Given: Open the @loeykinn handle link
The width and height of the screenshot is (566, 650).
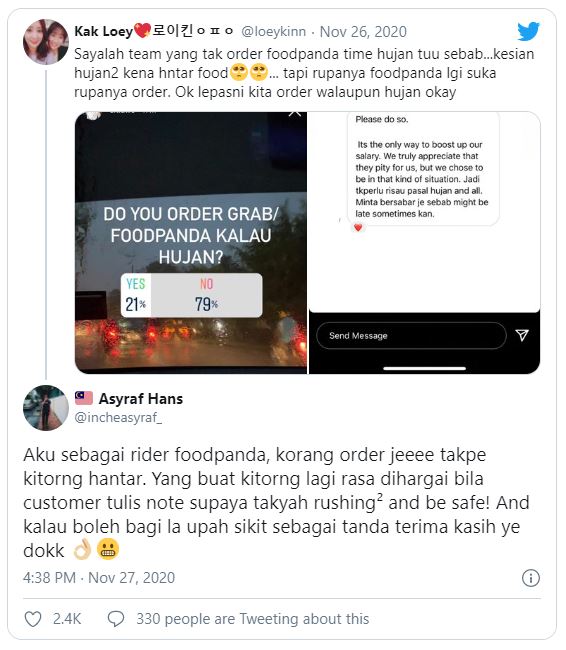Looking at the screenshot, I should coord(274,32).
